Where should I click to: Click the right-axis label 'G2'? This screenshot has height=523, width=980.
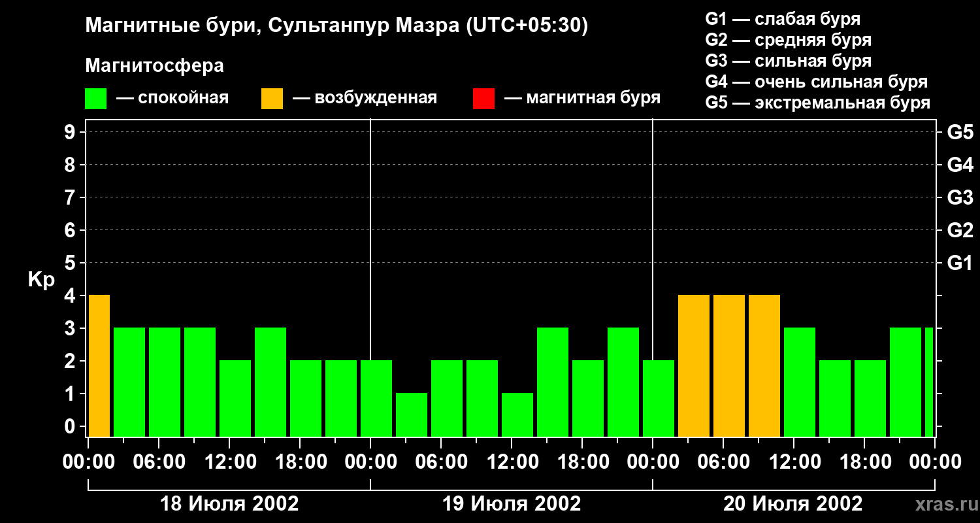tap(960, 231)
